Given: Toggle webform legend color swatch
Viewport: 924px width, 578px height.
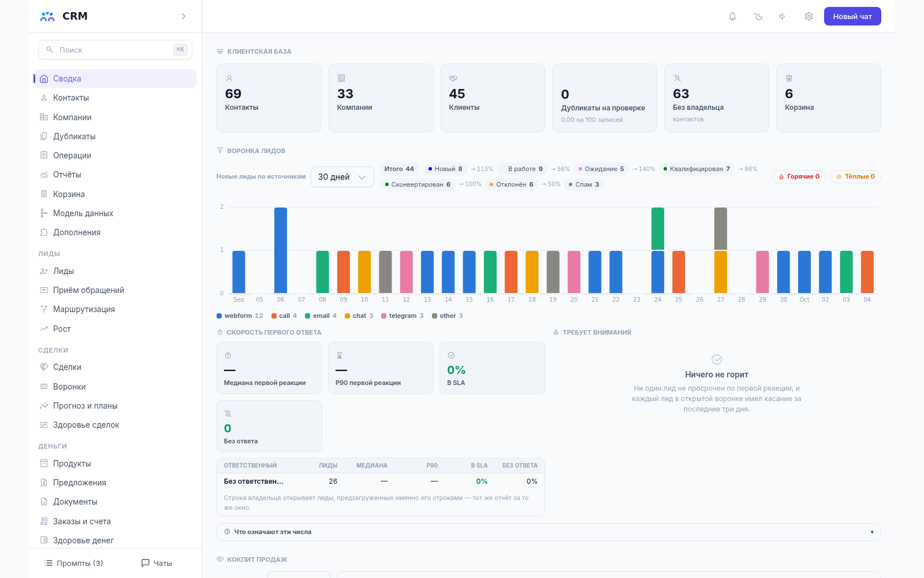Looking at the screenshot, I should [x=219, y=316].
